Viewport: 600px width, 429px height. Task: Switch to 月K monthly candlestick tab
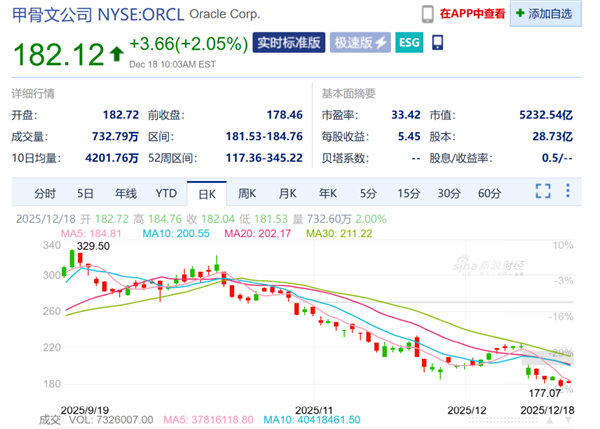287,193
